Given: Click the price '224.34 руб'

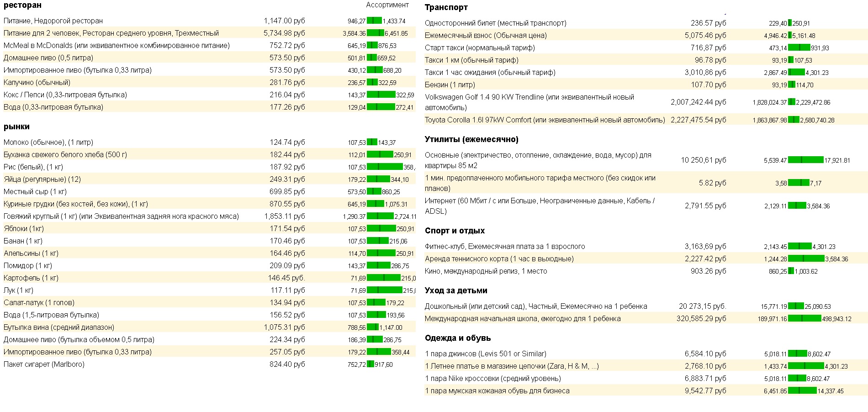Looking at the screenshot, I should 287,340.
